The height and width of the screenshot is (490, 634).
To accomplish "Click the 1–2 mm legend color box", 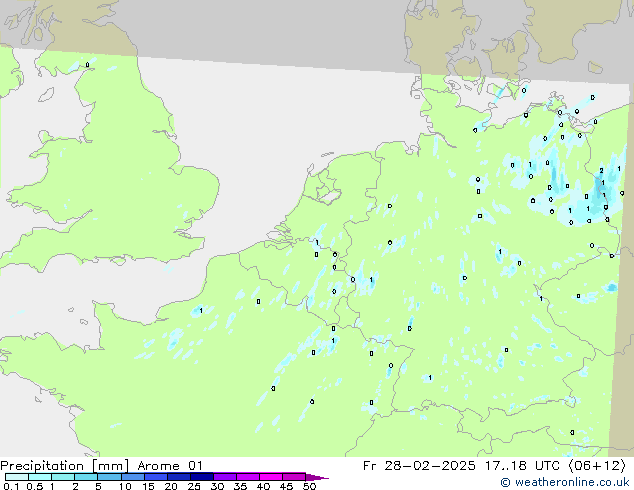I will point(63,477).
